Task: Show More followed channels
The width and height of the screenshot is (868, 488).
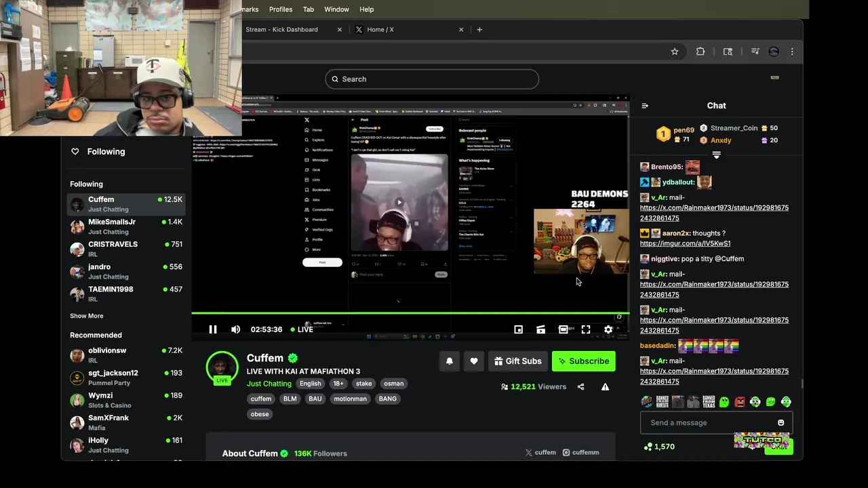Action: 87,316
